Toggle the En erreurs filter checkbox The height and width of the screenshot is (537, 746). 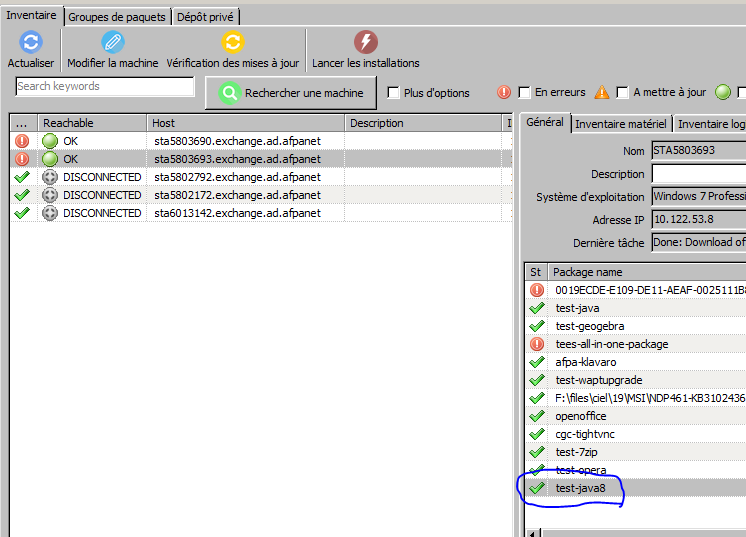coord(524,93)
